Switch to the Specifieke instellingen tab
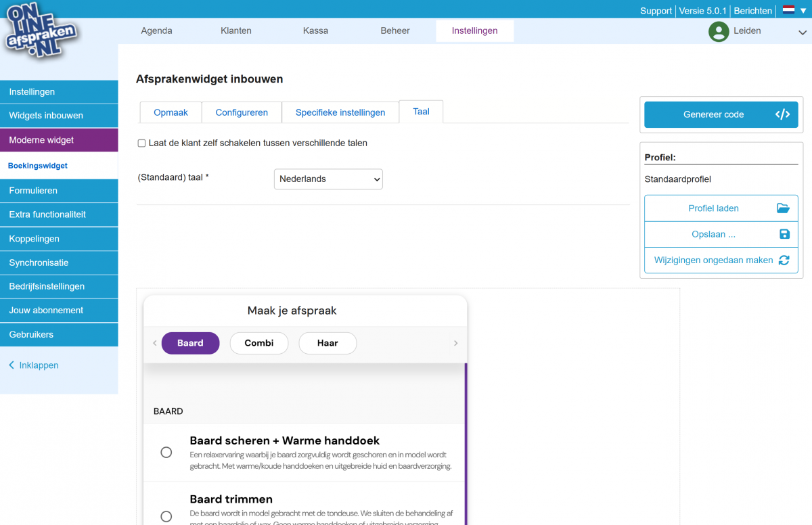Viewport: 812px width, 525px height. 340,112
